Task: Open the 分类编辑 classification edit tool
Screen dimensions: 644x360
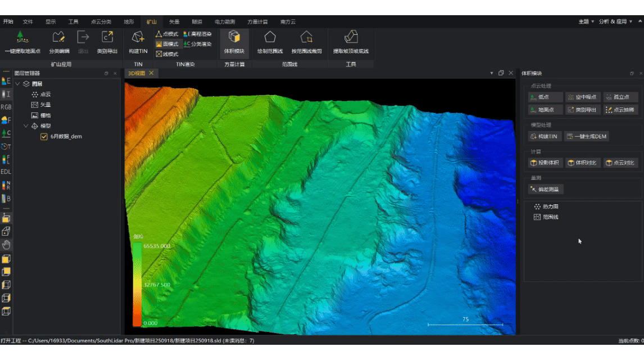Action: (x=59, y=38)
